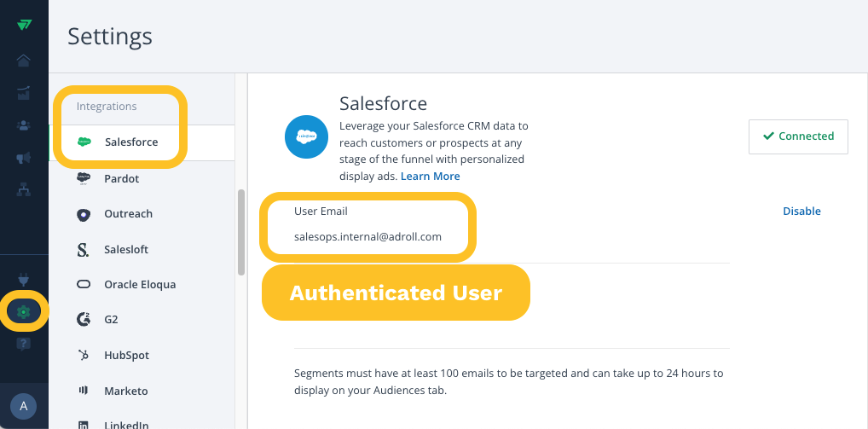Open the analytics chart icon
Screen dimensions: 868x429
(x=24, y=93)
